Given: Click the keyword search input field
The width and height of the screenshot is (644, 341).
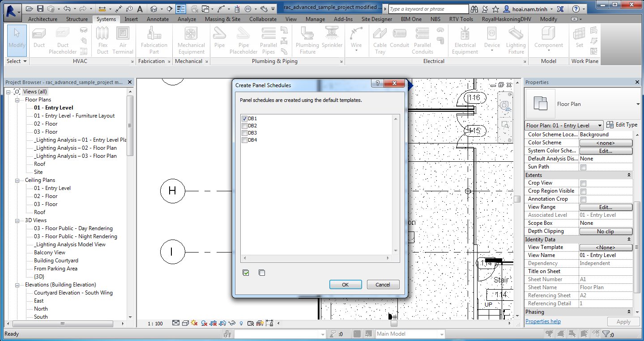Looking at the screenshot, I should pyautogui.click(x=427, y=8).
